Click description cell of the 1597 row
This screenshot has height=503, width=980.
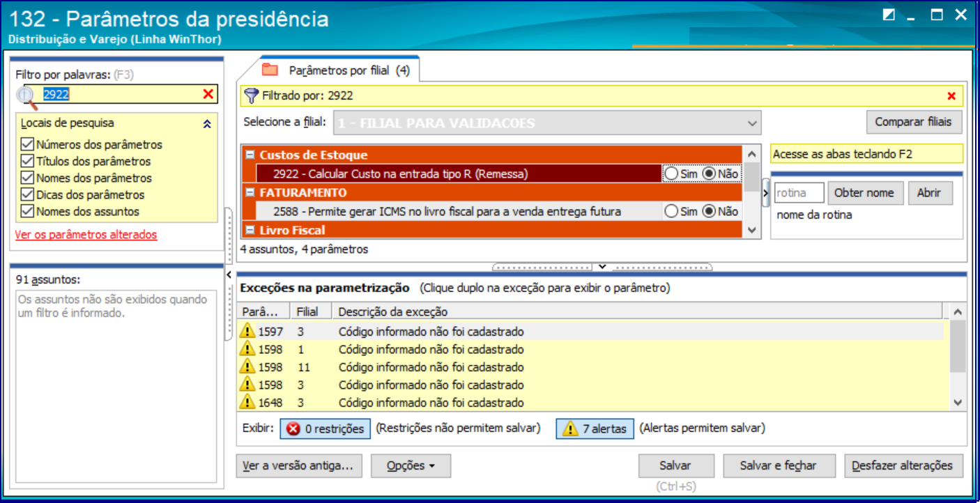(x=431, y=332)
